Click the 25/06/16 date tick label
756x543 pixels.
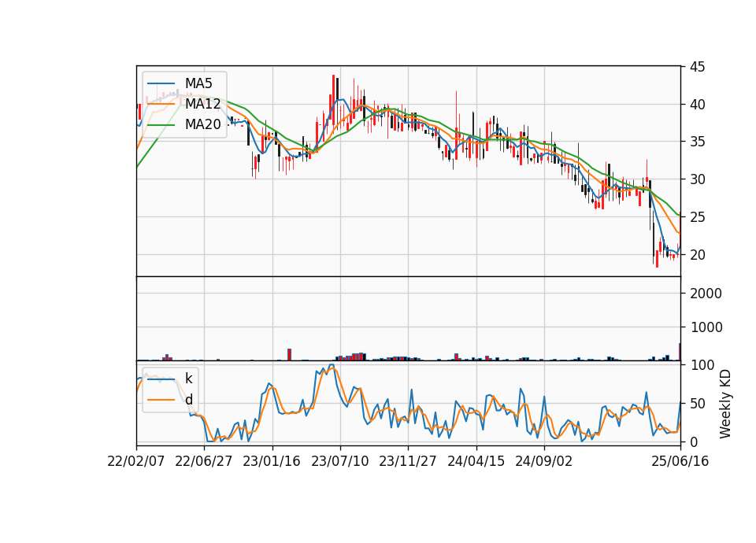click(680, 461)
